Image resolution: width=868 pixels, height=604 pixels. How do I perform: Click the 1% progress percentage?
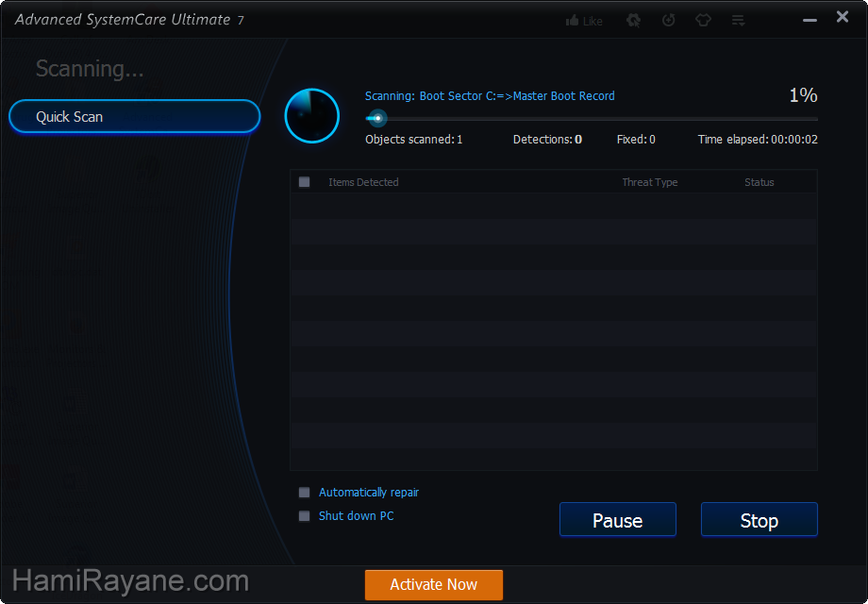click(x=803, y=95)
